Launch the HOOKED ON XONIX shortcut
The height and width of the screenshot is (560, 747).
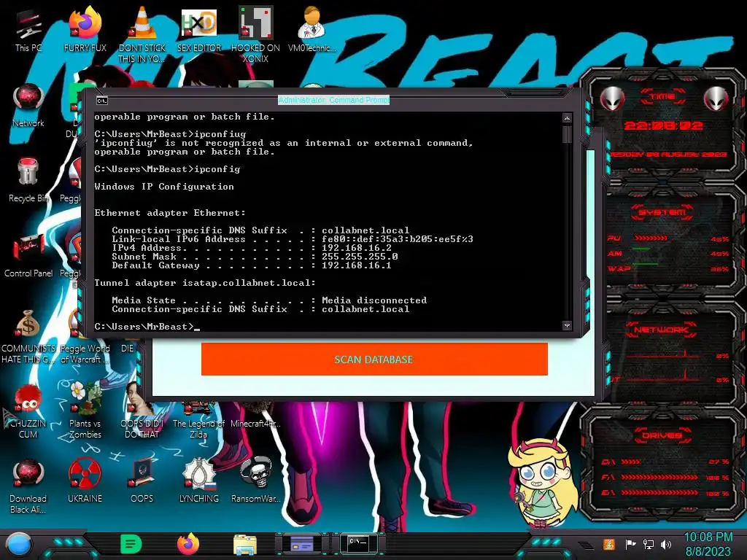[256, 34]
